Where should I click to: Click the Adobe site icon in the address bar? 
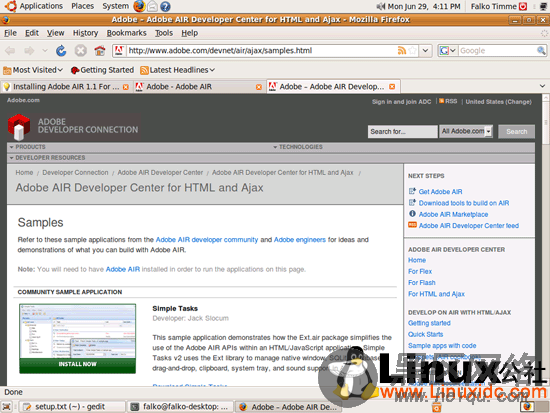pyautogui.click(x=119, y=51)
